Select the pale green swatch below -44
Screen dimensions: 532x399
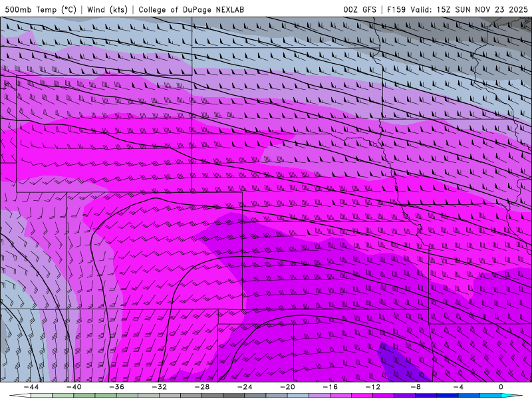[41, 396]
